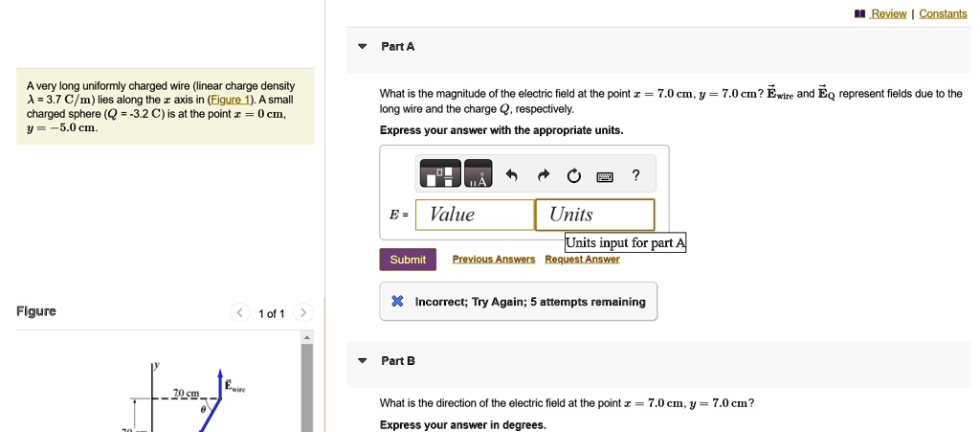Screen dimensions: 980x432
Task: Collapse the Part A section
Action: [362, 47]
